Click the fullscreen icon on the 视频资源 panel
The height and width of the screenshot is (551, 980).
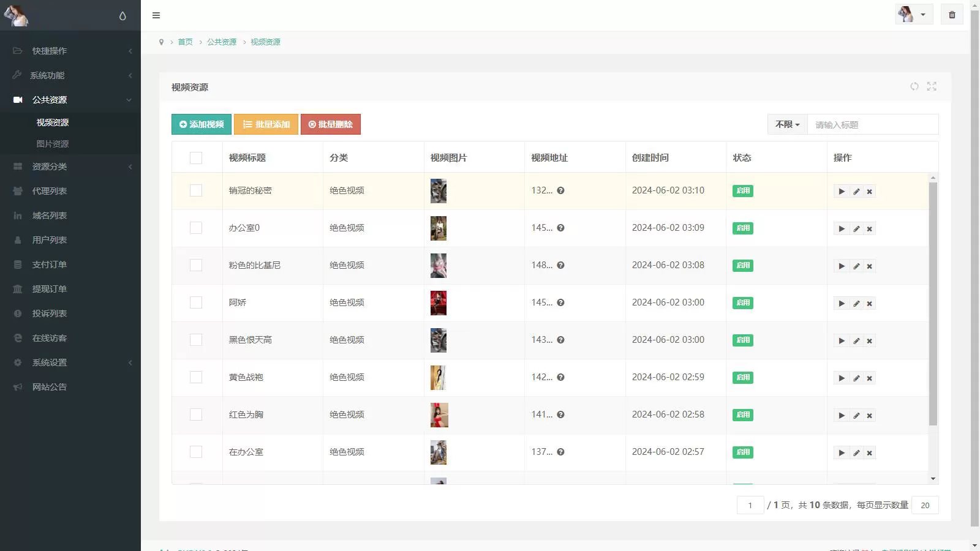(932, 86)
